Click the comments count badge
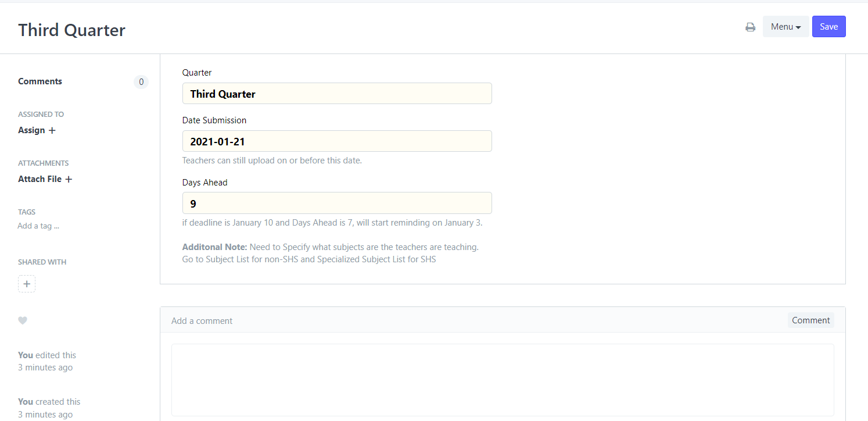 pos(141,82)
